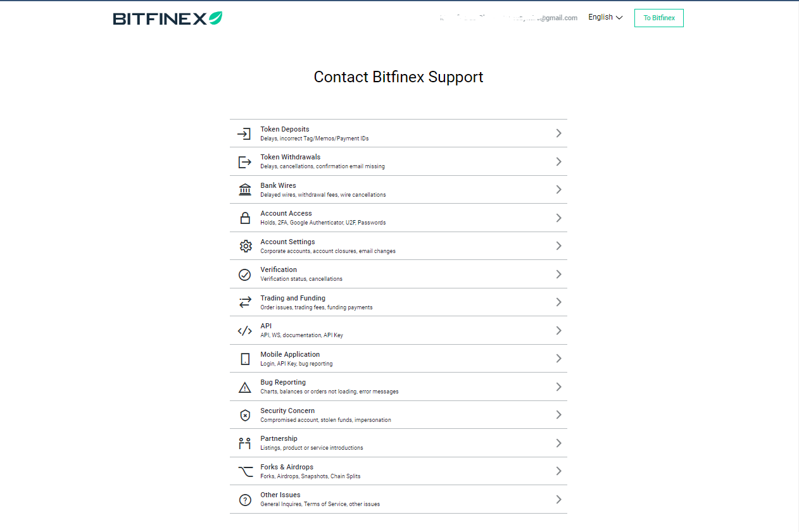Click the Bug Reporting warning triangle icon

coord(245,387)
